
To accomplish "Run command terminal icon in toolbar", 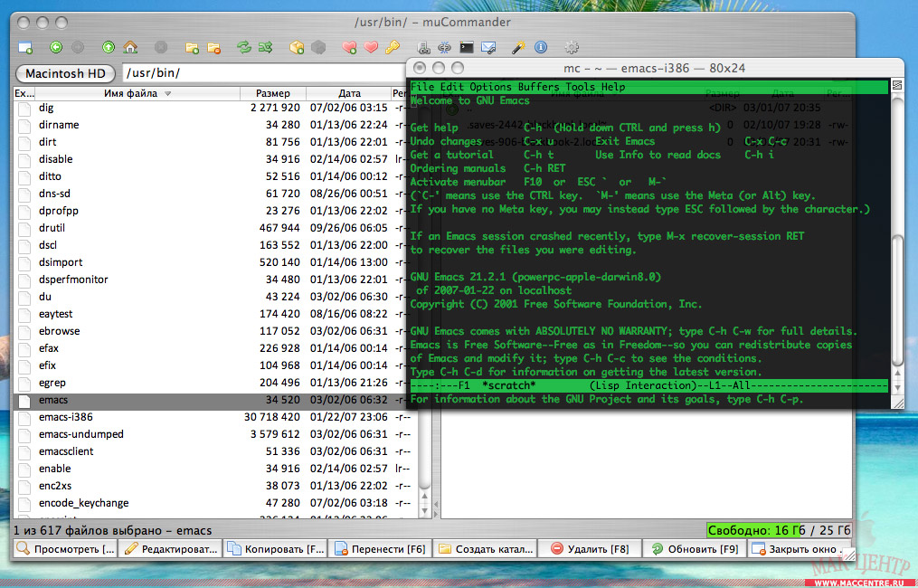I will point(467,47).
